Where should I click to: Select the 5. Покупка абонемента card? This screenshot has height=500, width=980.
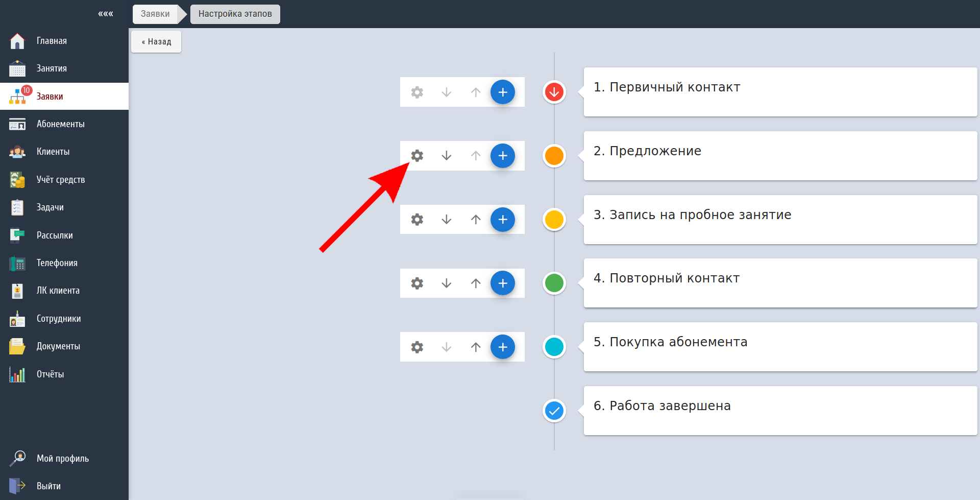click(x=780, y=347)
